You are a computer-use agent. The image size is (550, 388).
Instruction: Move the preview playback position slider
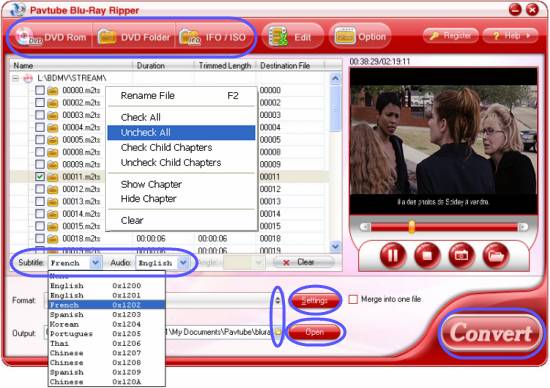[x=412, y=227]
